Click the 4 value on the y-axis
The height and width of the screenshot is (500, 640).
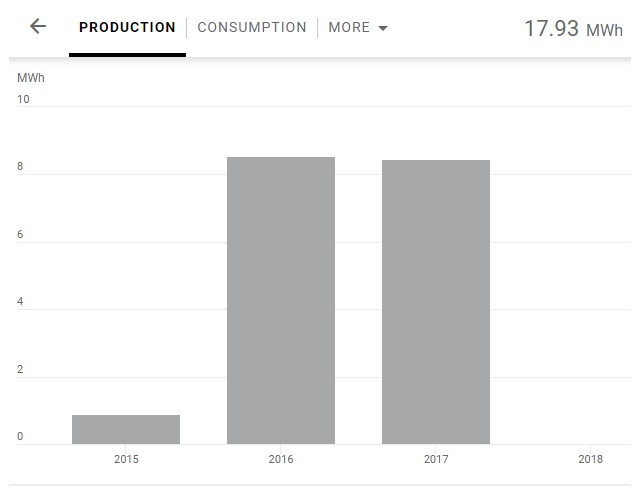(20, 303)
